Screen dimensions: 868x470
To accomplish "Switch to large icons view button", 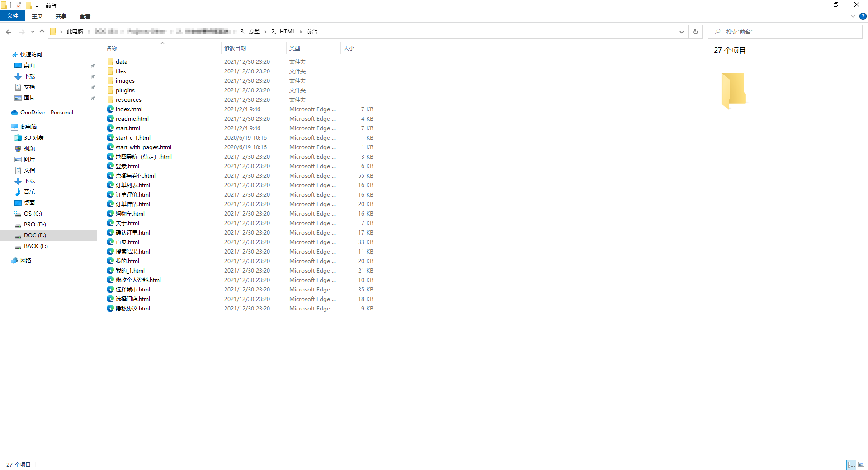I will click(x=861, y=465).
